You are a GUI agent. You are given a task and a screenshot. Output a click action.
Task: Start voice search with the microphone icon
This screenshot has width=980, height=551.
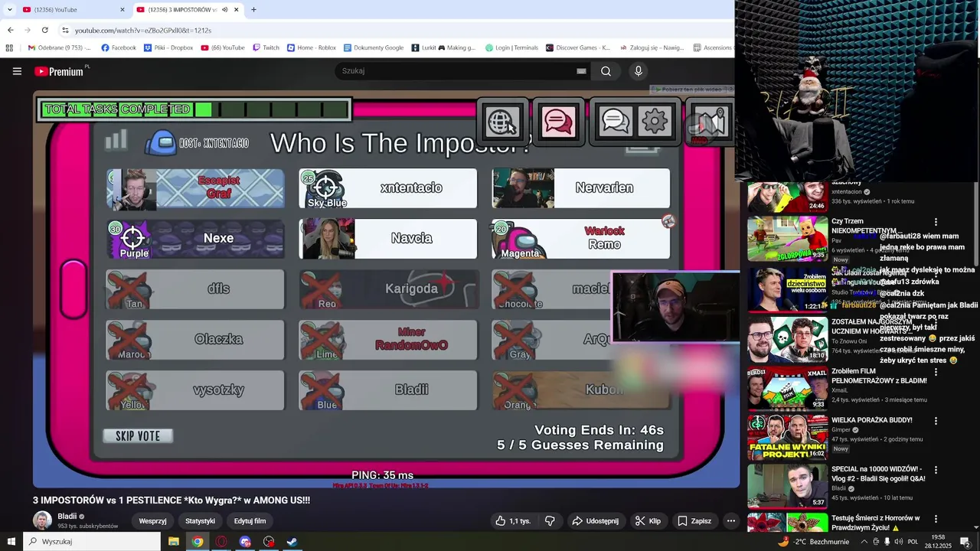(638, 71)
